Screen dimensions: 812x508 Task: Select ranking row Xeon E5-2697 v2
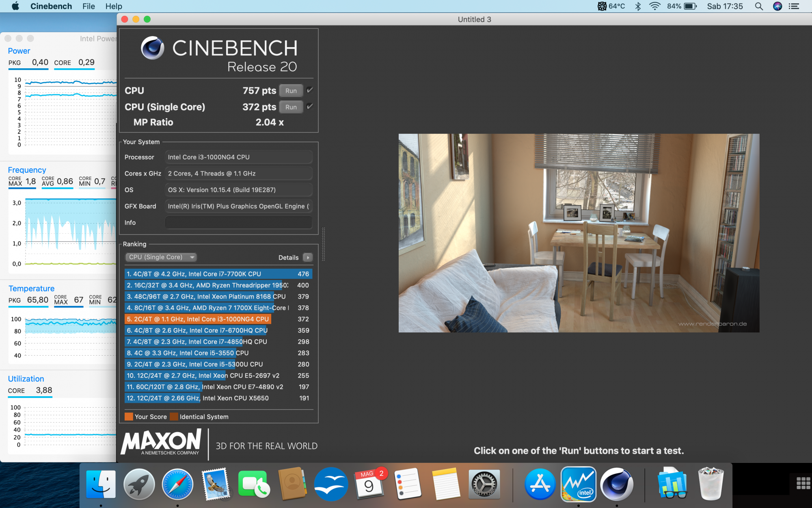pos(218,376)
